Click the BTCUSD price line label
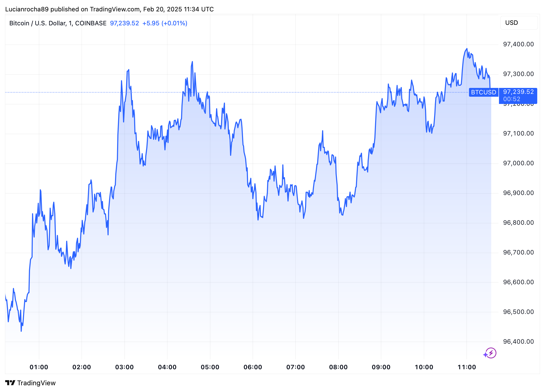Image resolution: width=545 pixels, height=392 pixels. (x=483, y=92)
